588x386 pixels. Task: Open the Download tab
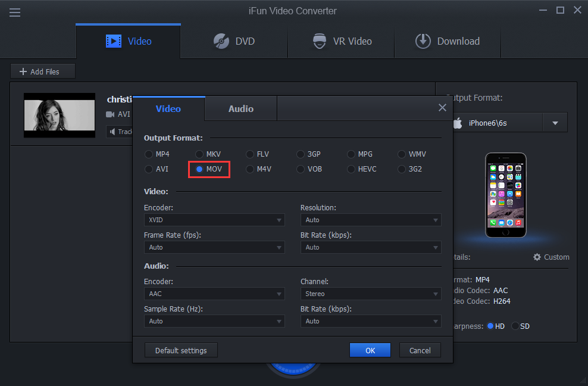pyautogui.click(x=448, y=41)
